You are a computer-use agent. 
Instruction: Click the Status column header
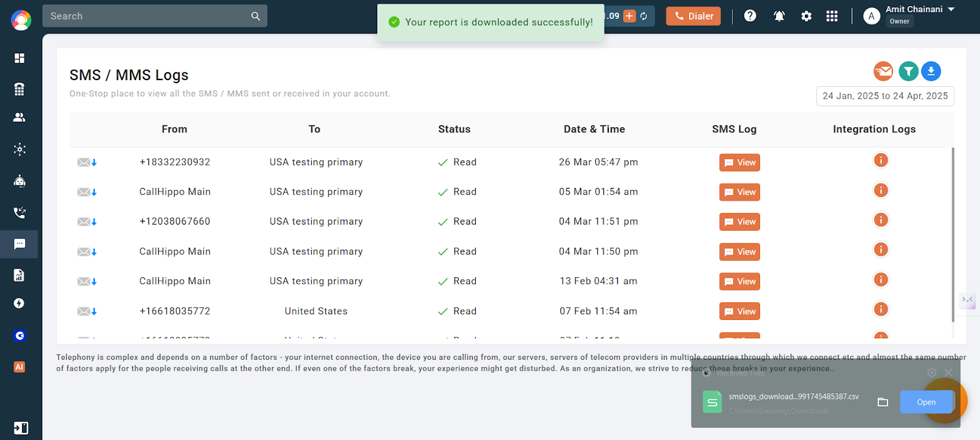454,129
